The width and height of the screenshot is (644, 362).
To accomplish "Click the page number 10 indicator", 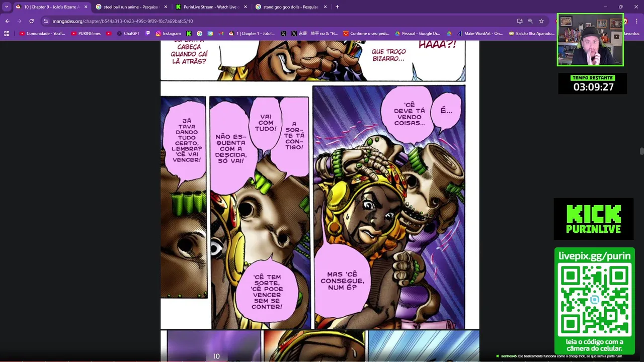I will click(x=216, y=356).
